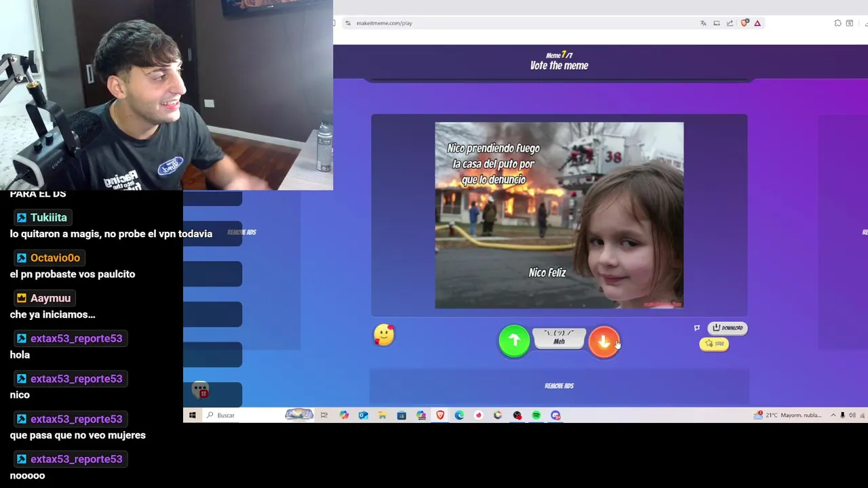Screen dimensions: 868x488
Task: Click the share page icon
Action: [730, 23]
